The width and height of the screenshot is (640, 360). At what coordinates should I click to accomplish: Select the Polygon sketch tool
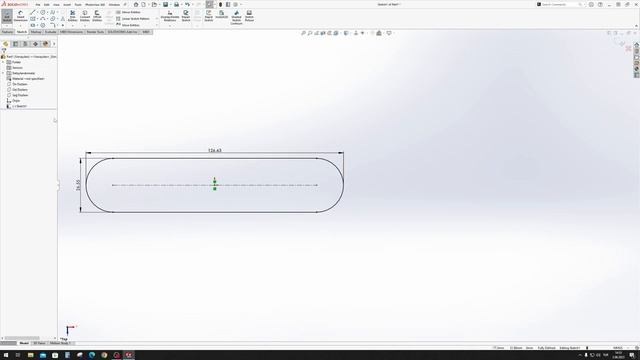click(x=42, y=25)
